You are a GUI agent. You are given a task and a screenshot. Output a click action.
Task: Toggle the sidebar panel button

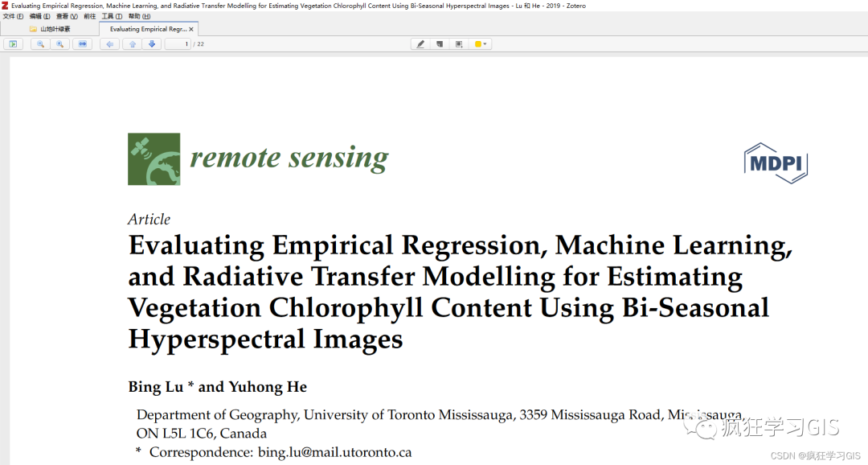[14, 43]
